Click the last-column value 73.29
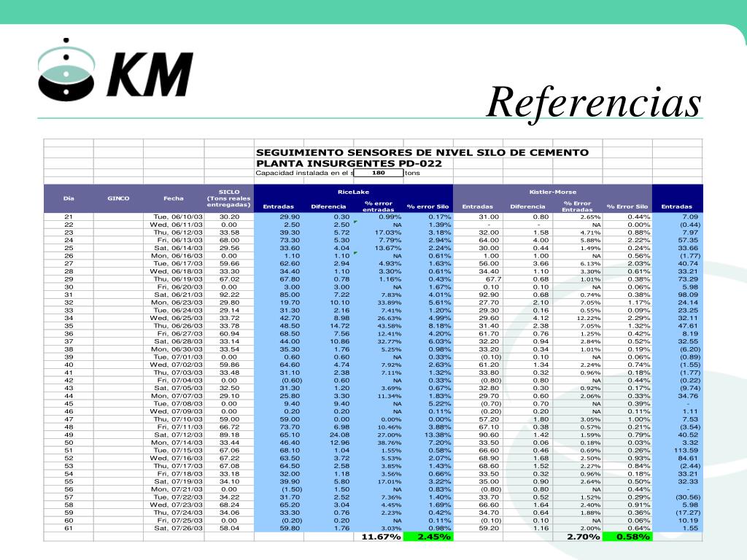This screenshot has width=747, height=560. click(x=688, y=279)
